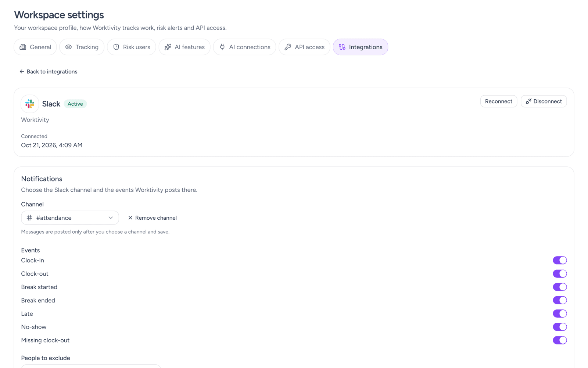
Task: Click the shield icon on Risk users
Action: (x=116, y=47)
